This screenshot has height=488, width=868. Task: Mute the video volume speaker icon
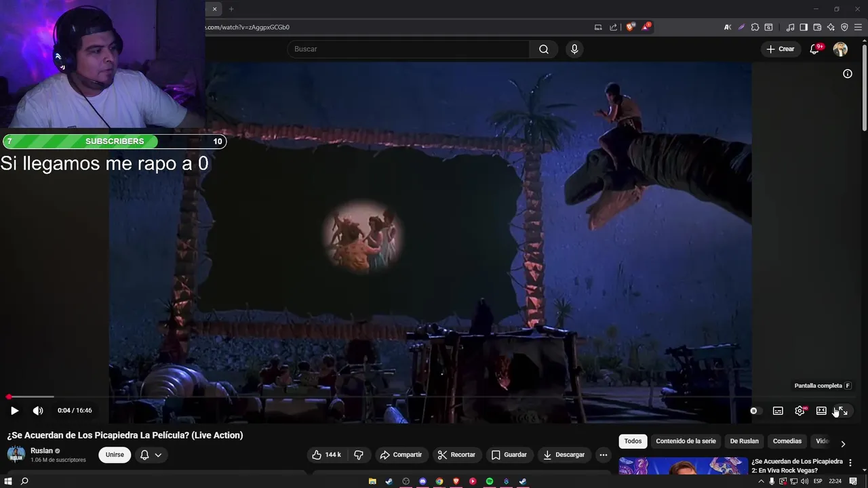[x=38, y=411]
